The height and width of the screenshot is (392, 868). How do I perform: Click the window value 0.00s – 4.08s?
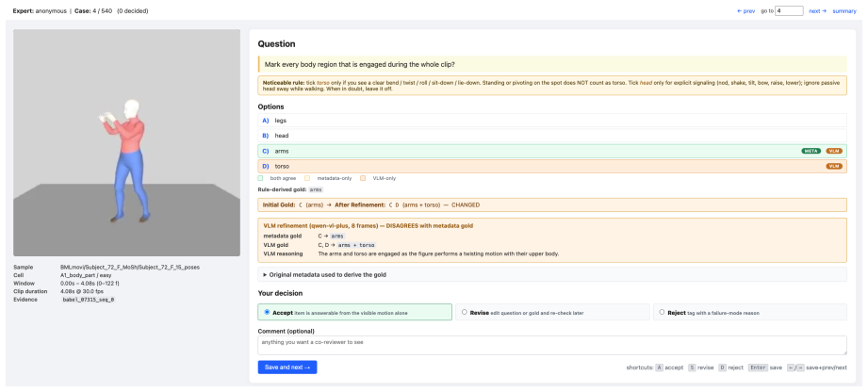tap(88, 283)
